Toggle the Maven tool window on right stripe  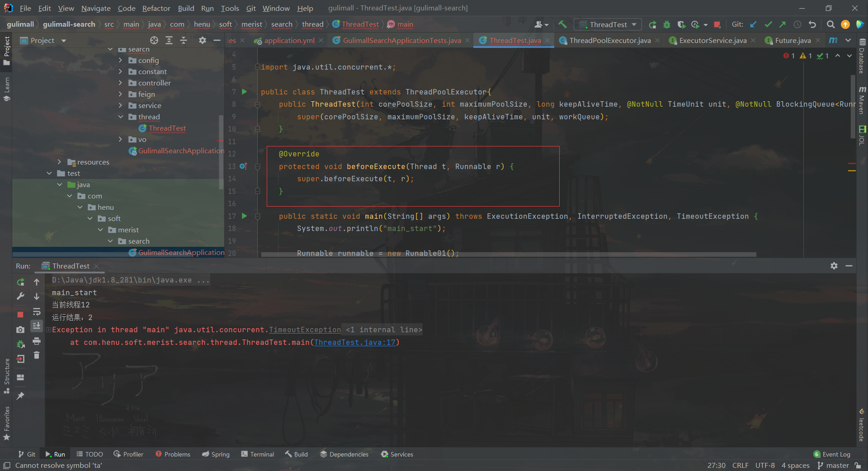coord(862,100)
